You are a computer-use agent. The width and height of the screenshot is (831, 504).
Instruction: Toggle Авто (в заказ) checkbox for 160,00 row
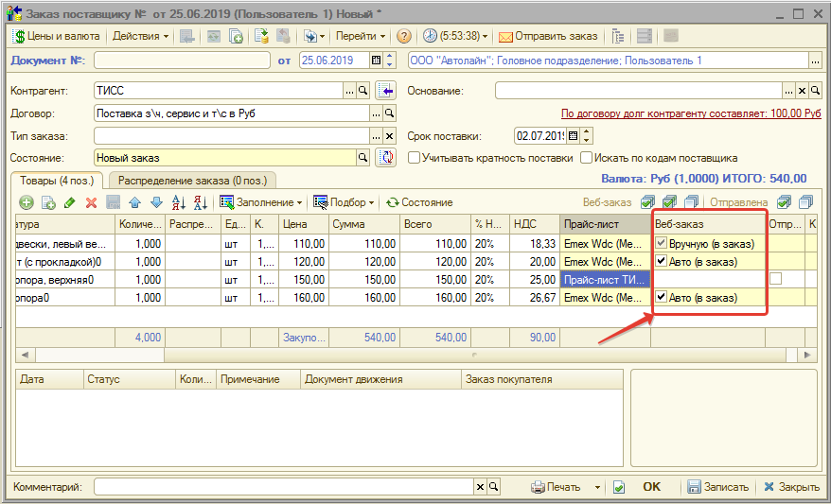click(661, 297)
